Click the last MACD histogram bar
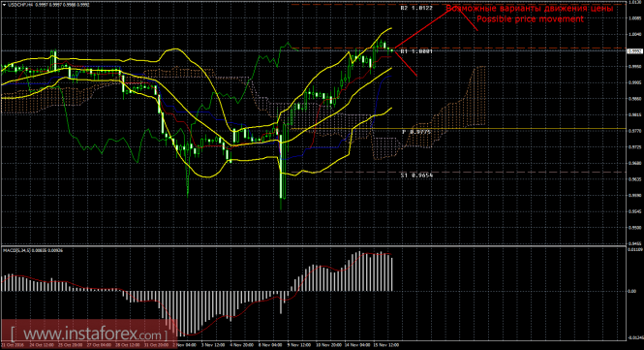The height and width of the screenshot is (350, 644). (392, 274)
